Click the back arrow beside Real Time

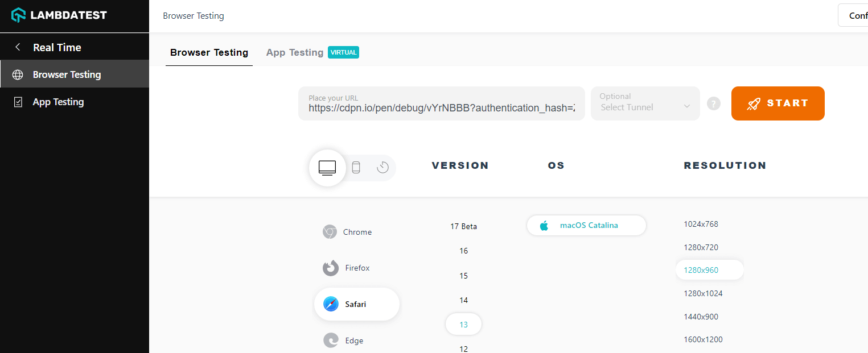tap(18, 47)
